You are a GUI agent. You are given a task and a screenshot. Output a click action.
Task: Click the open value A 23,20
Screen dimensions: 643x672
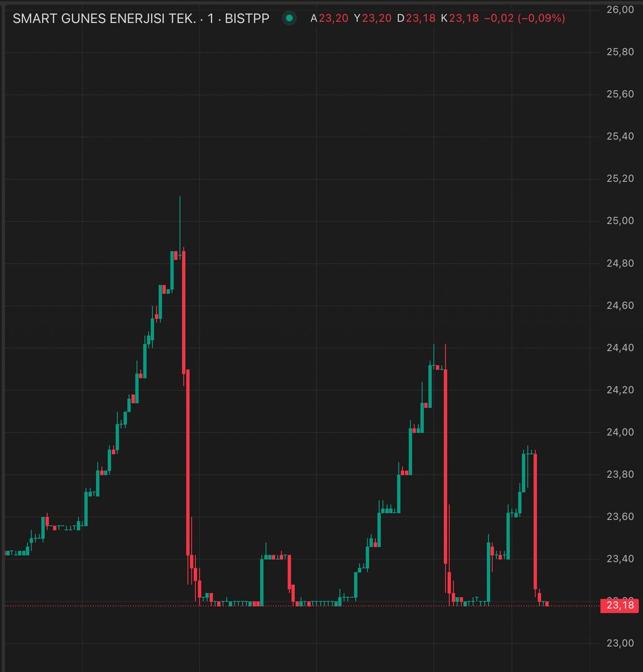tap(329, 18)
